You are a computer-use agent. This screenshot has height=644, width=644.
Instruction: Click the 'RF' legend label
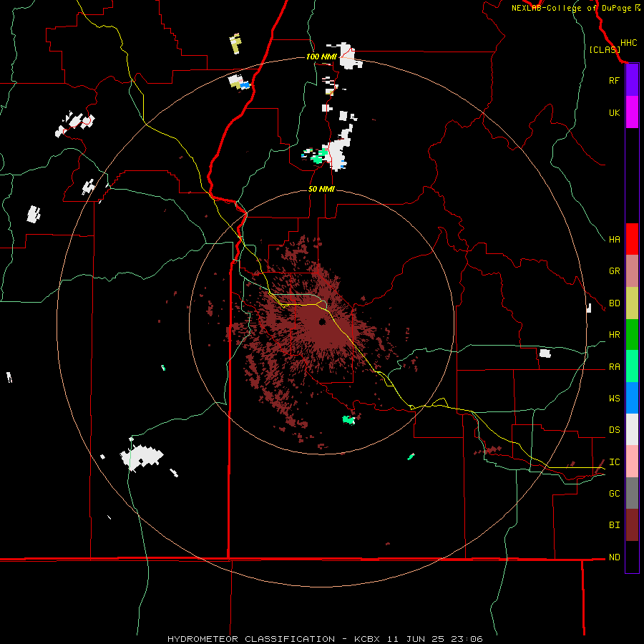(x=614, y=80)
